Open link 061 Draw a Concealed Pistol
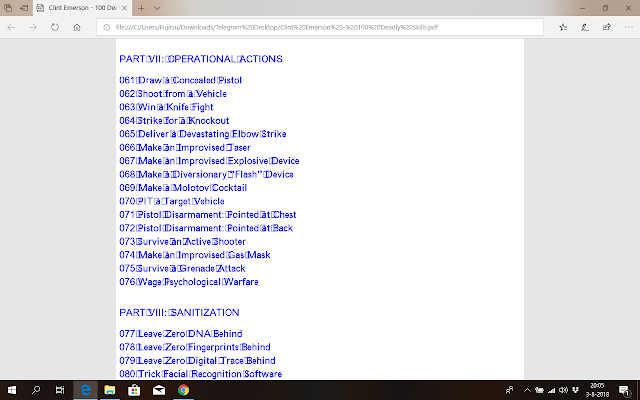Image resolution: width=640 pixels, height=400 pixels. click(x=180, y=80)
